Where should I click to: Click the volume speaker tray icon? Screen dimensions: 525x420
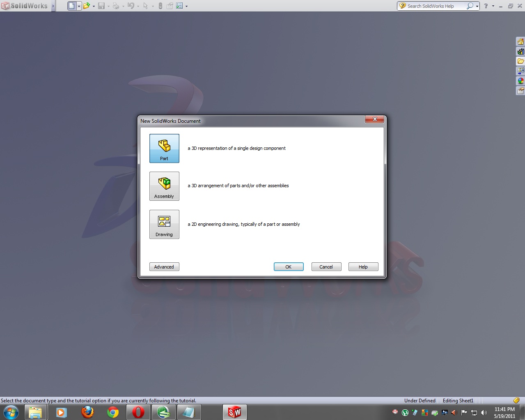click(484, 413)
